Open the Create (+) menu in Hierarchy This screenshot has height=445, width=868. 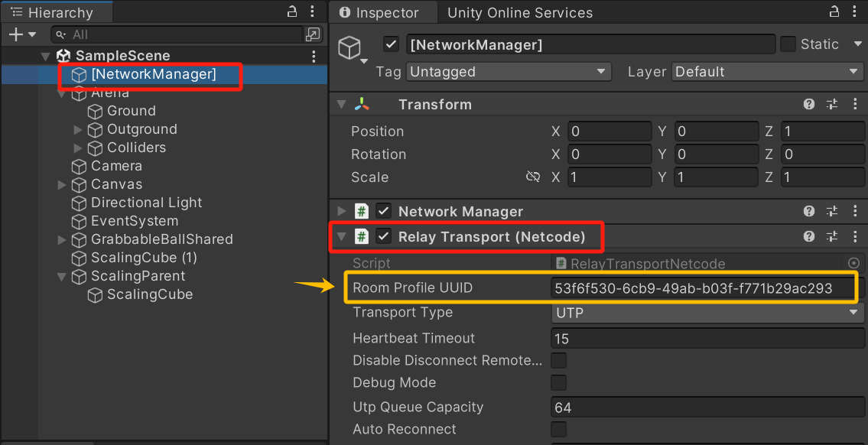[21, 34]
